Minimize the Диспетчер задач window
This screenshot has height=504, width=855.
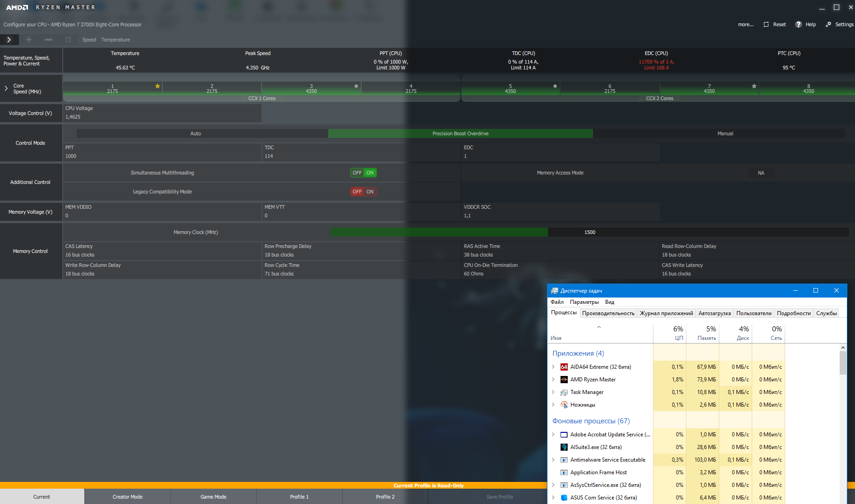coord(795,291)
